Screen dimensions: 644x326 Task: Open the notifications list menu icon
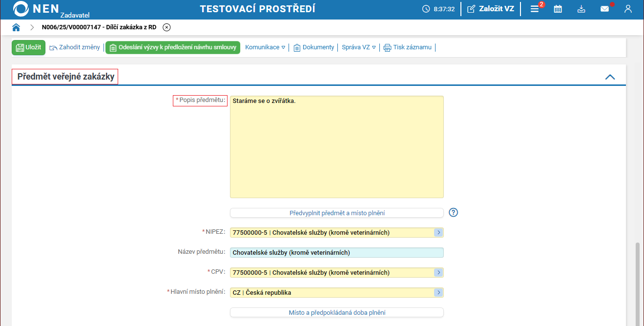click(535, 9)
